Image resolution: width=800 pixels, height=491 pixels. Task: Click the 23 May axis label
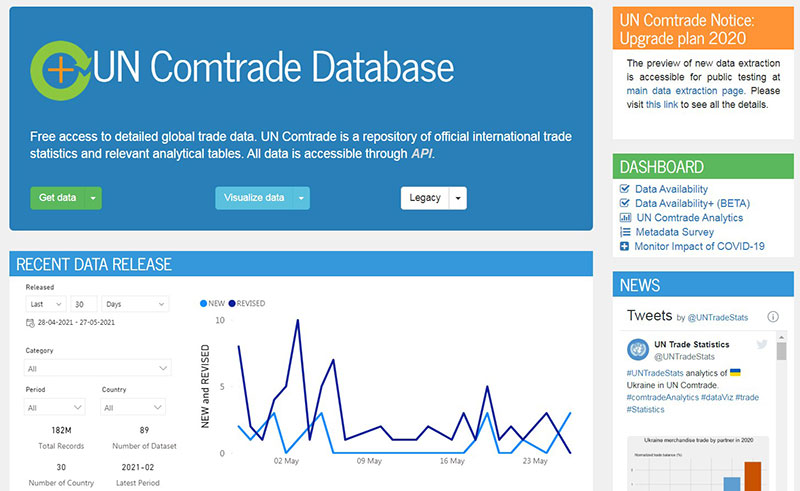pyautogui.click(x=535, y=461)
